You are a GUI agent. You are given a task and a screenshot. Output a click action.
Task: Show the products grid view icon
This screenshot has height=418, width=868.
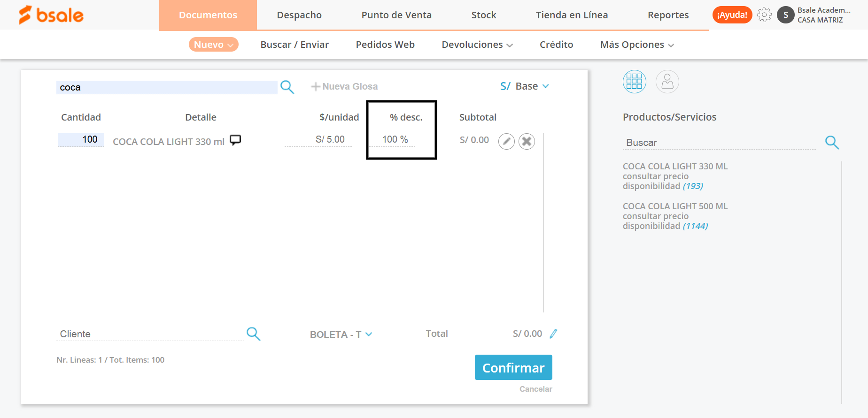click(634, 82)
